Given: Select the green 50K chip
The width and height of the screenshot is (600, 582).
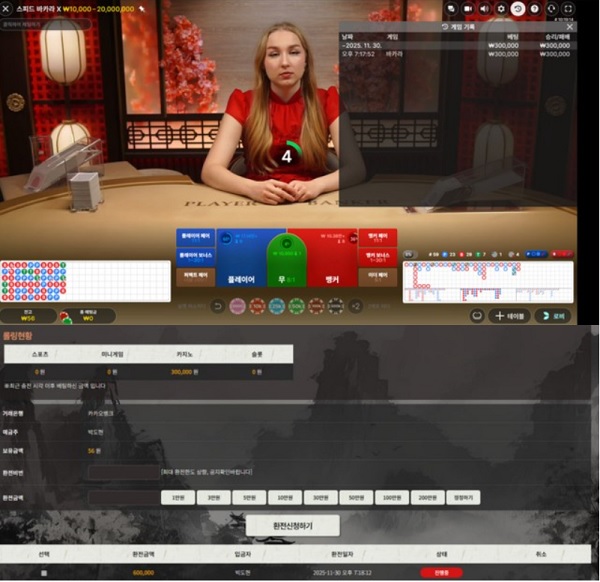Looking at the screenshot, I should click(297, 306).
